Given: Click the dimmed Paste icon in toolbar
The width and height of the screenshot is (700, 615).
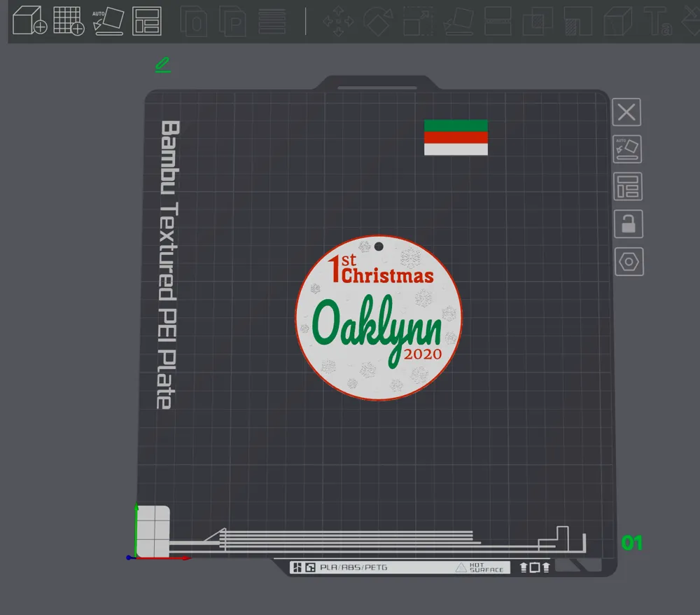Looking at the screenshot, I should [232, 21].
